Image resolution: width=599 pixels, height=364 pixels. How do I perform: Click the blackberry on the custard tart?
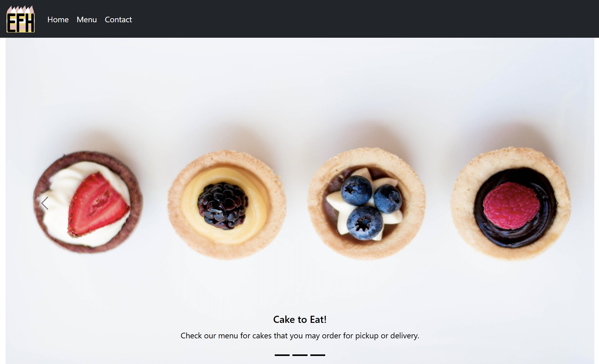(x=223, y=206)
